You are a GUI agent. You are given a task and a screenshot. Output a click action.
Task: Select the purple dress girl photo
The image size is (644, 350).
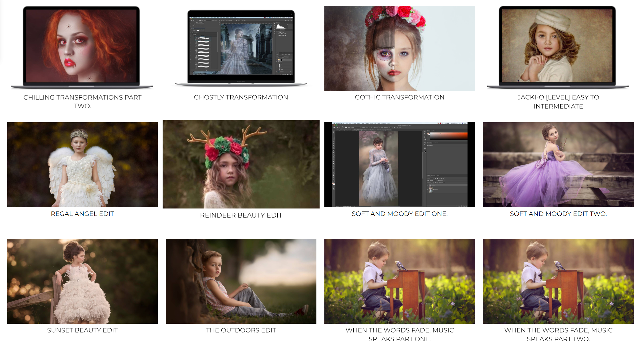[x=558, y=165]
